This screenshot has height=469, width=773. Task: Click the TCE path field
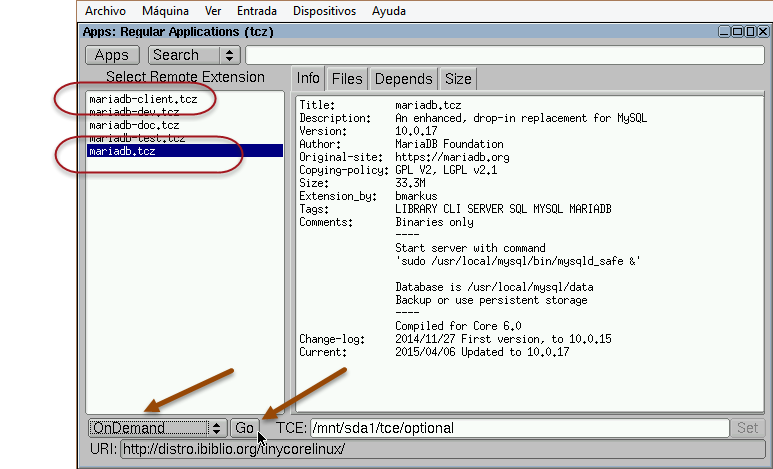point(518,428)
